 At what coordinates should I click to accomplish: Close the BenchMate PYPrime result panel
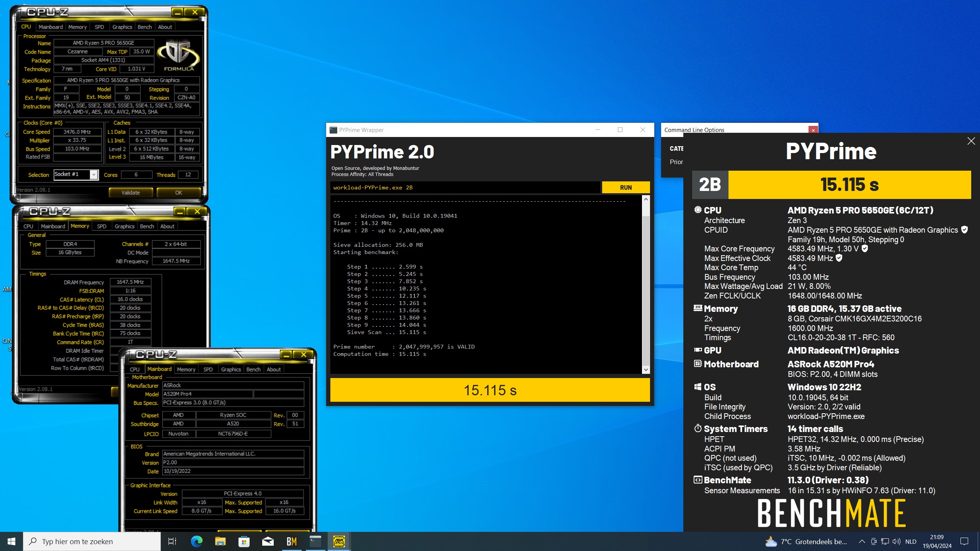(971, 141)
